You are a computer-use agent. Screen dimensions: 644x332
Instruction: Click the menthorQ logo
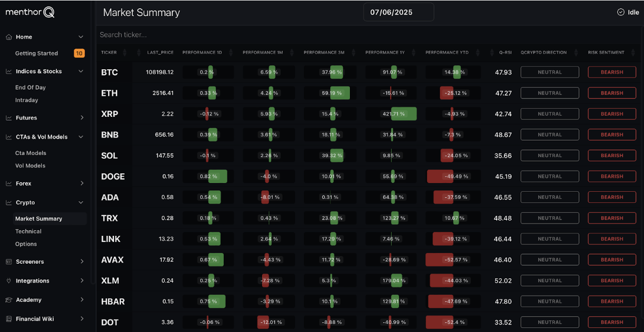click(29, 11)
